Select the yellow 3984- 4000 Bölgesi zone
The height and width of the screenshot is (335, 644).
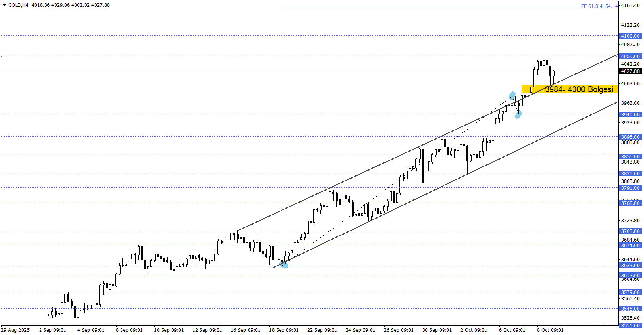(x=569, y=89)
